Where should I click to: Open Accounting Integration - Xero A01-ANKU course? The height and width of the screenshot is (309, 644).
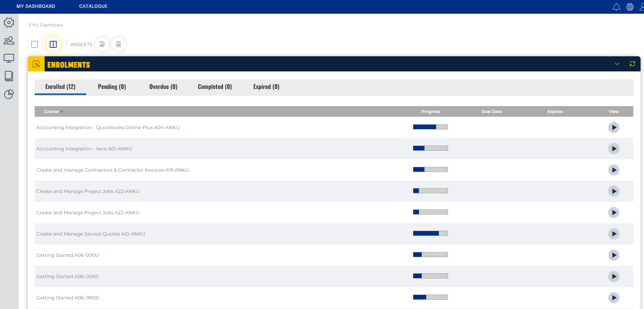[84, 149]
